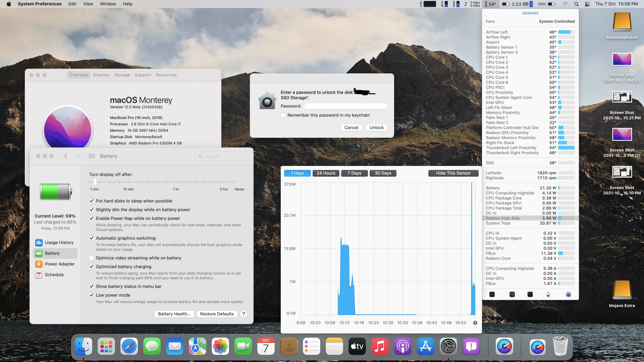
Task: Expand Overview tab in About This Mac
Action: (79, 75)
